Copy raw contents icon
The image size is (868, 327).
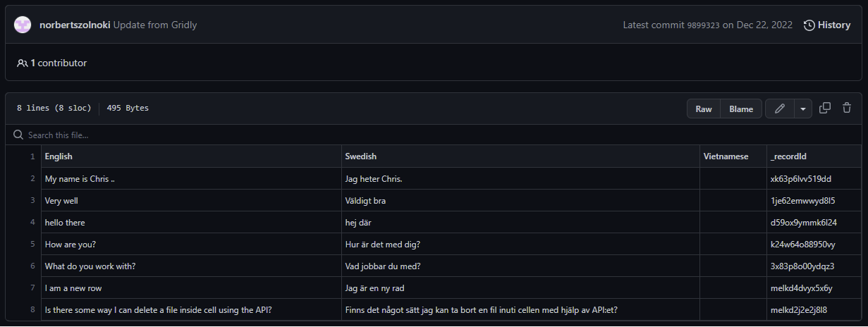pos(825,108)
